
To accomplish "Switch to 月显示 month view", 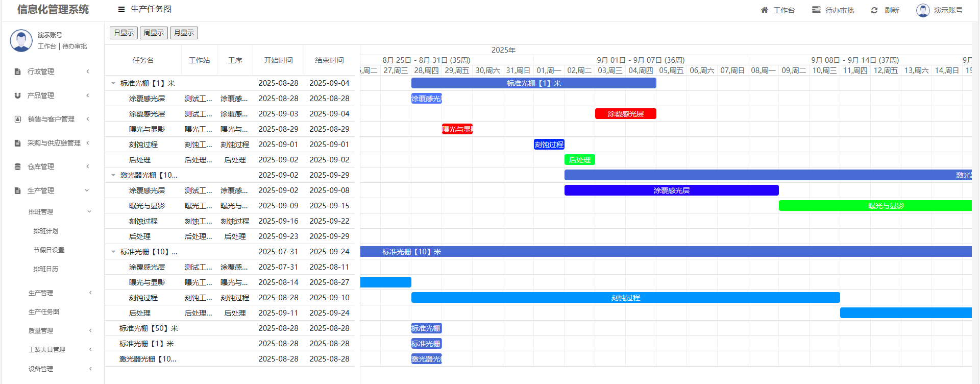I will point(184,33).
